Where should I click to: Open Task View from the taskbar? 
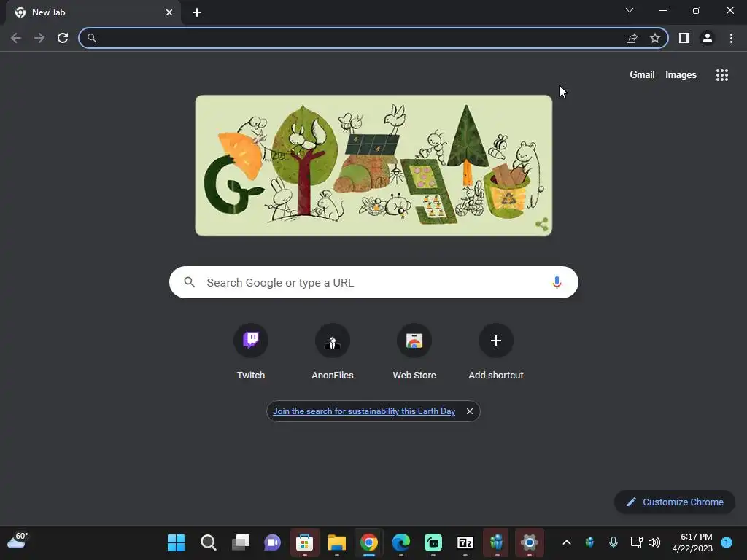[x=241, y=542]
